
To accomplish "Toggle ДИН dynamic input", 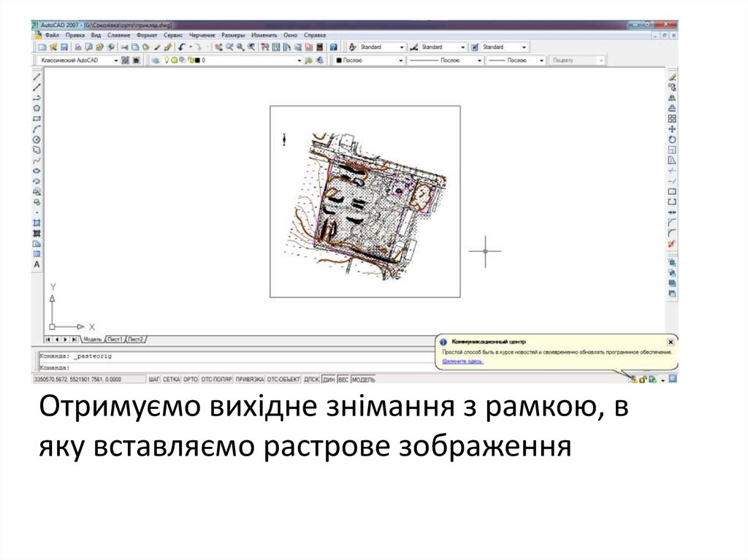I will click(329, 380).
